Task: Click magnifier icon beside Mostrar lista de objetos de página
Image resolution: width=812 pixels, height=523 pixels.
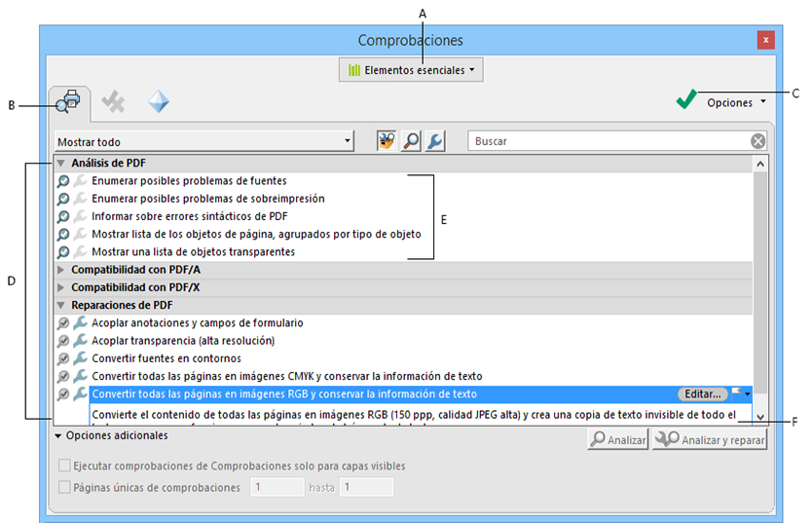Action: point(63,235)
